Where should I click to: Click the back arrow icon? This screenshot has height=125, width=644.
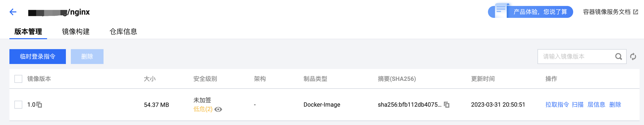pos(13,12)
